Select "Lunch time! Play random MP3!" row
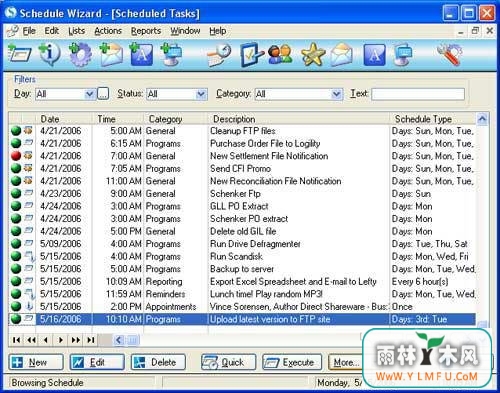This screenshot has height=393, width=500. pyautogui.click(x=242, y=294)
